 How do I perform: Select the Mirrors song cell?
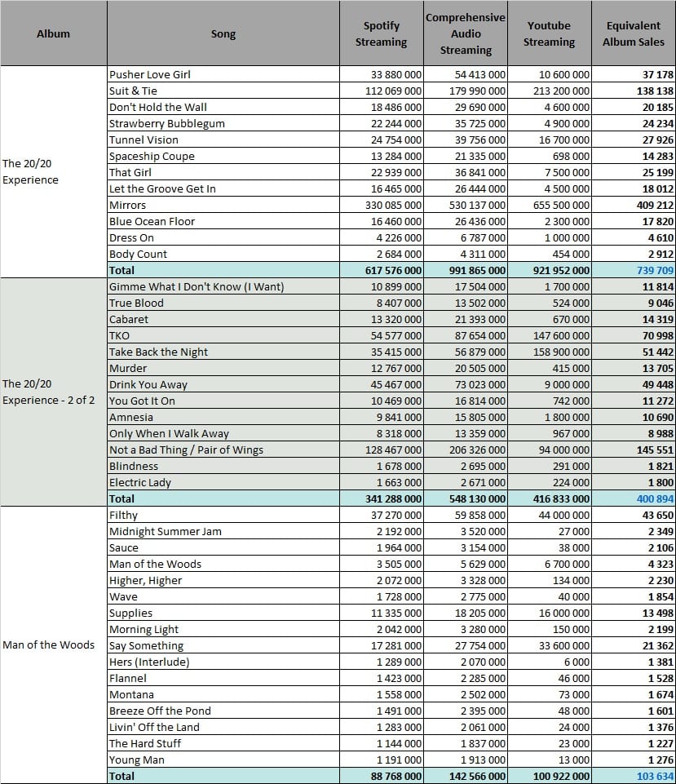coord(223,205)
